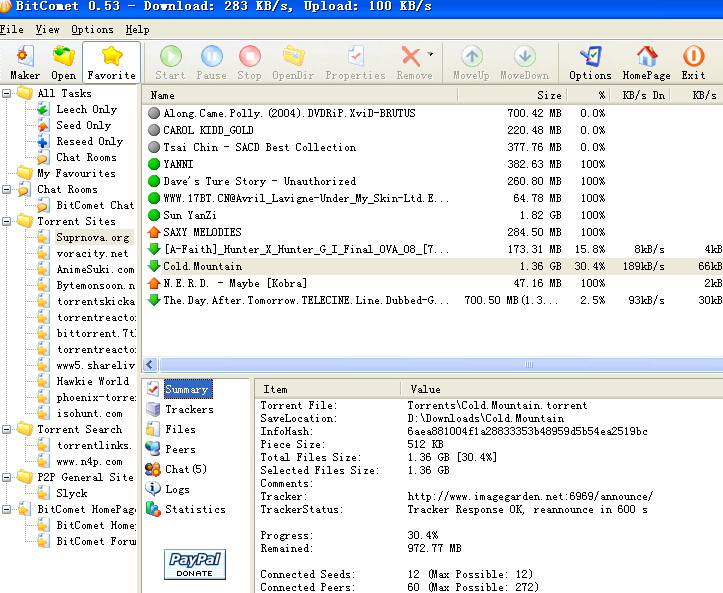Open www.n4p.com search site
The image size is (723, 593).
click(89, 462)
